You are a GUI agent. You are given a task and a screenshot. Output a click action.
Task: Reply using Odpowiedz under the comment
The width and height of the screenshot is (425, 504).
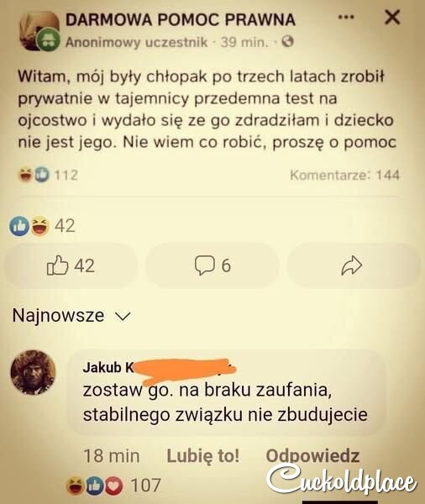pos(312,455)
